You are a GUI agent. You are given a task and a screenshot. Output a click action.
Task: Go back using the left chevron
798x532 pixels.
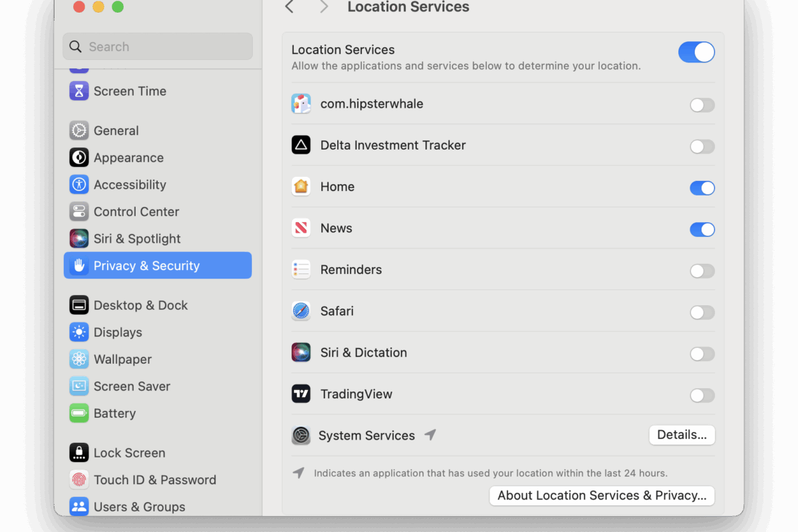tap(289, 7)
